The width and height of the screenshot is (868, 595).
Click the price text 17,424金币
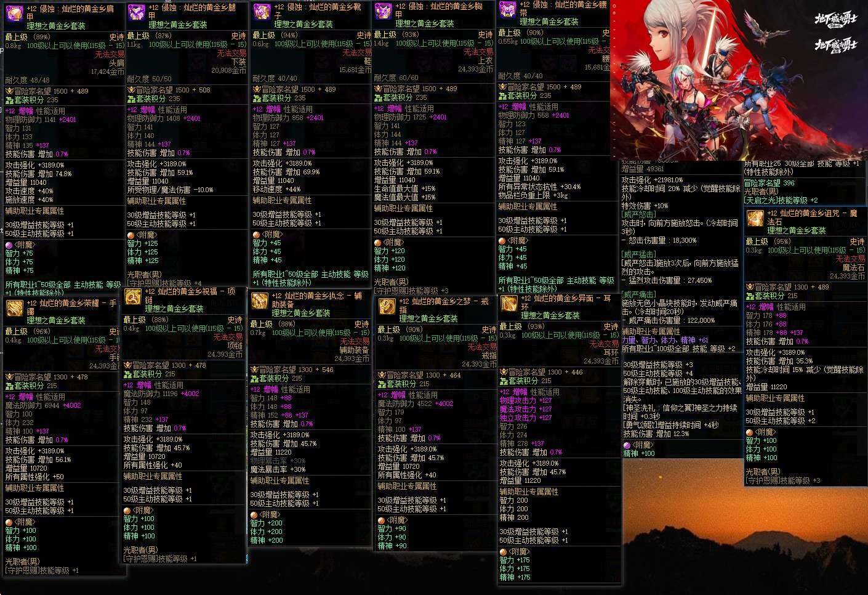[107, 72]
